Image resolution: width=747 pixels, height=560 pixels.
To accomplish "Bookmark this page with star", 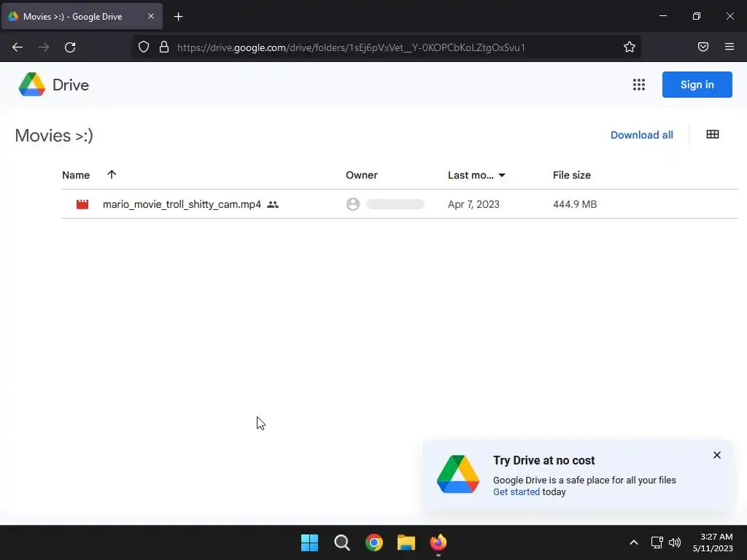I will [630, 47].
